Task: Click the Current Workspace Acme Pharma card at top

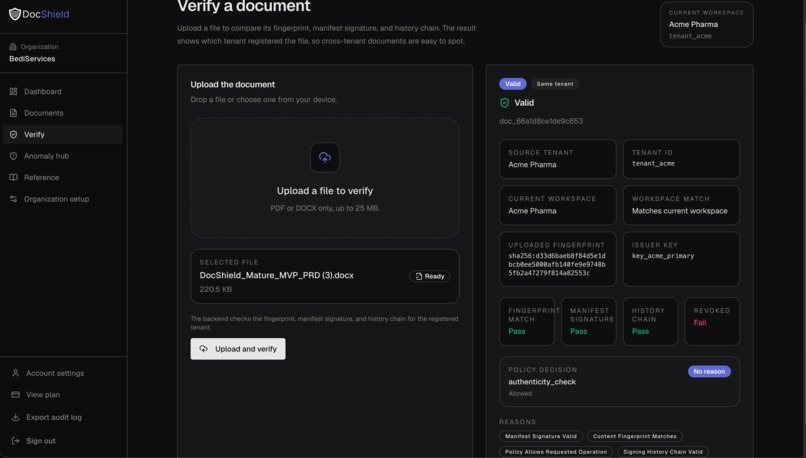Action: [x=707, y=24]
